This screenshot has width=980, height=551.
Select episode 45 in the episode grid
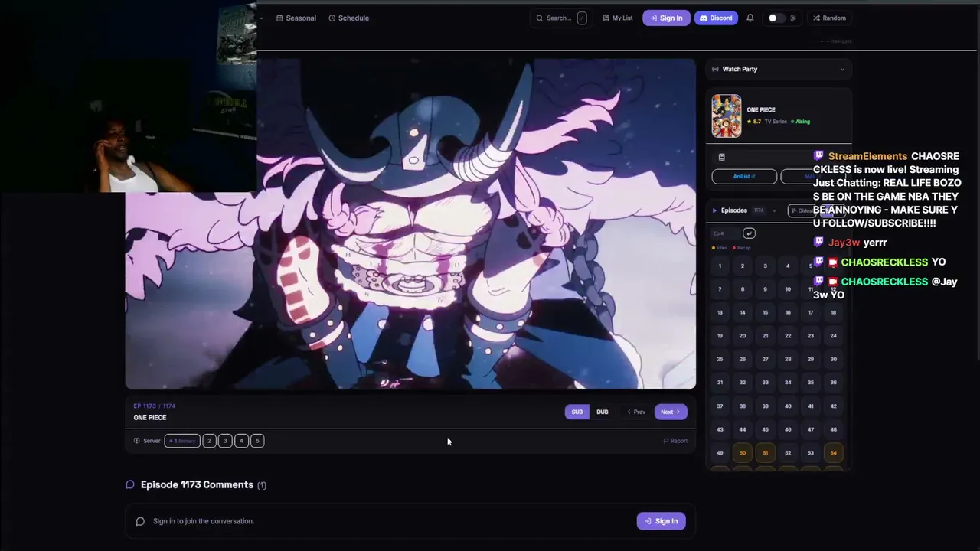pos(765,429)
